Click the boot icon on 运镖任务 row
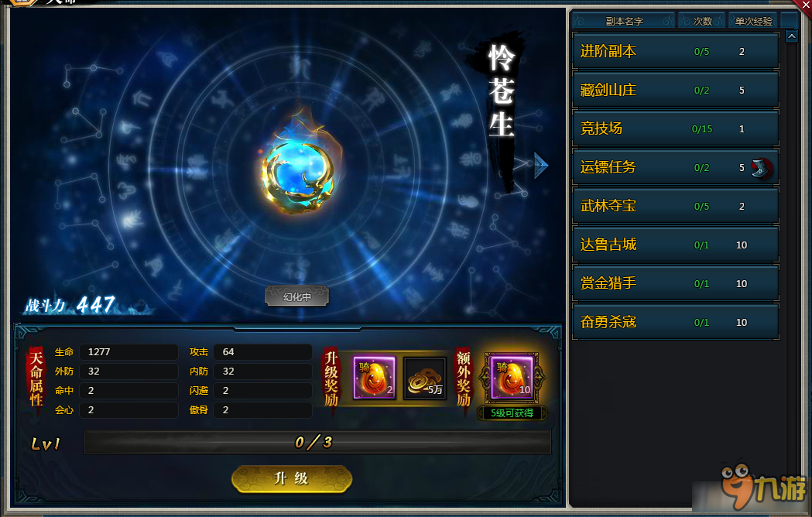Image resolution: width=812 pixels, height=517 pixels. click(761, 168)
